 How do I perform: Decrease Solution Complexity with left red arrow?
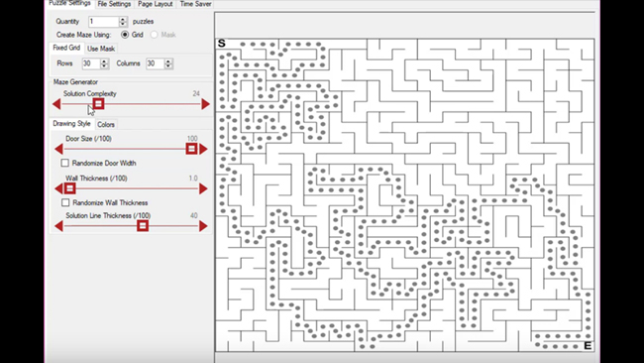[x=56, y=104]
